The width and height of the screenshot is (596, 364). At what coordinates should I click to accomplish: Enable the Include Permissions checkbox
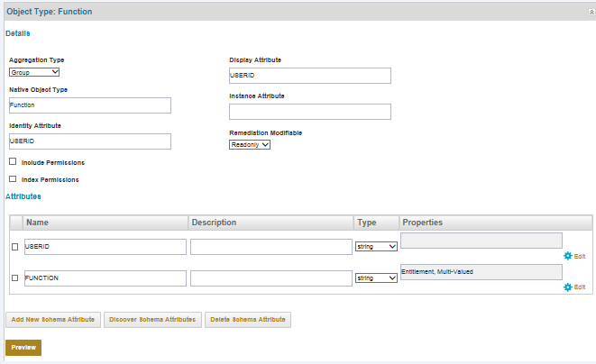tap(13, 162)
